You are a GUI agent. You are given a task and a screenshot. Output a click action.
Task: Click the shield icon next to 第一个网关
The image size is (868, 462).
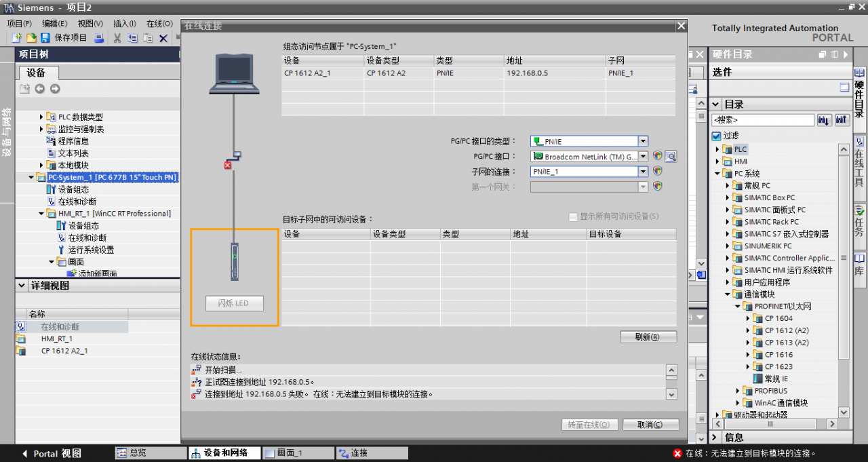click(657, 186)
